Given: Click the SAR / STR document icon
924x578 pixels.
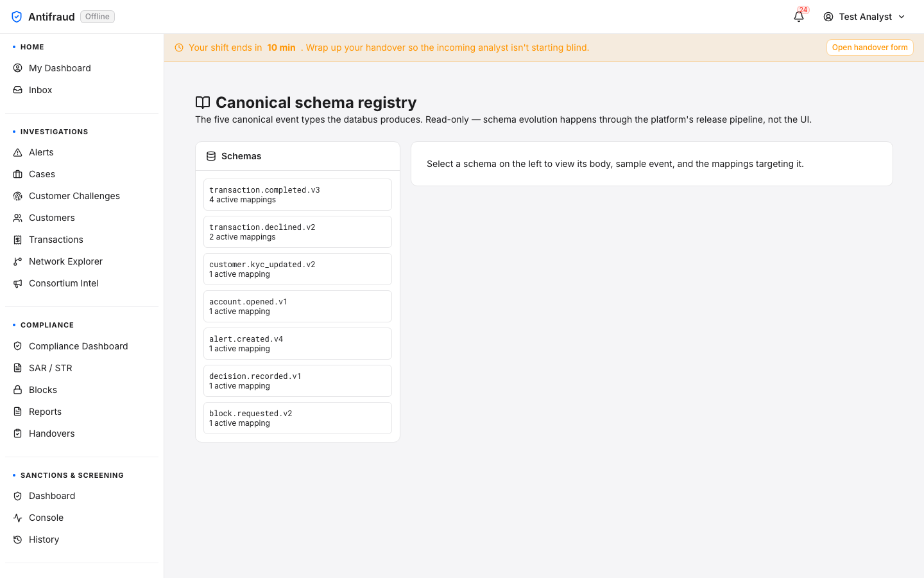Looking at the screenshot, I should (x=18, y=368).
